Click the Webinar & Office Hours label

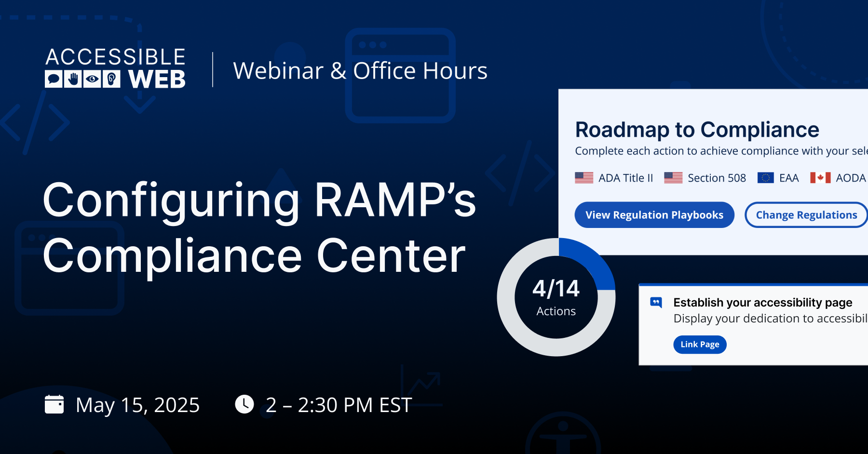(x=360, y=71)
